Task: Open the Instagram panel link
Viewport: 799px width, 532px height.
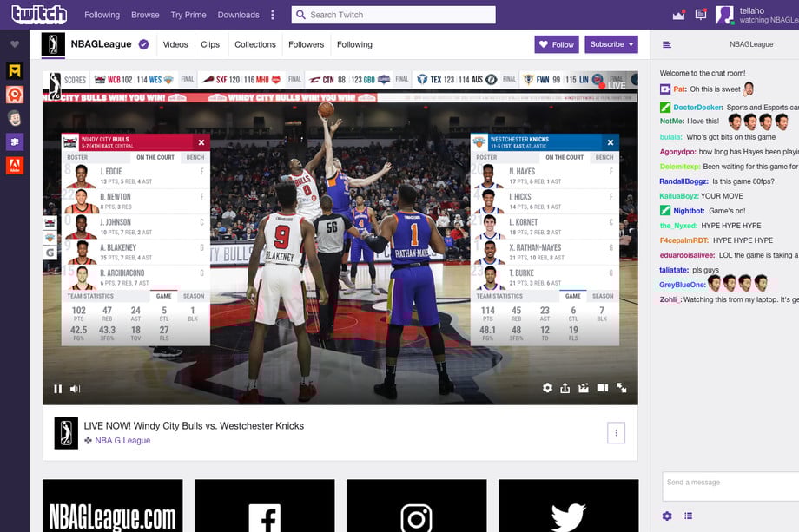Action: click(x=416, y=505)
